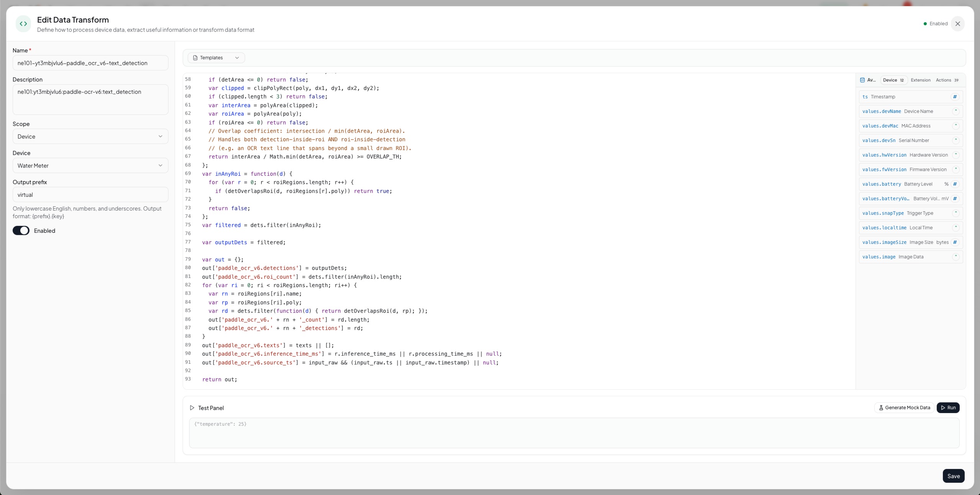
Task: Click the test input area with temperature placeholder
Action: [x=574, y=433]
